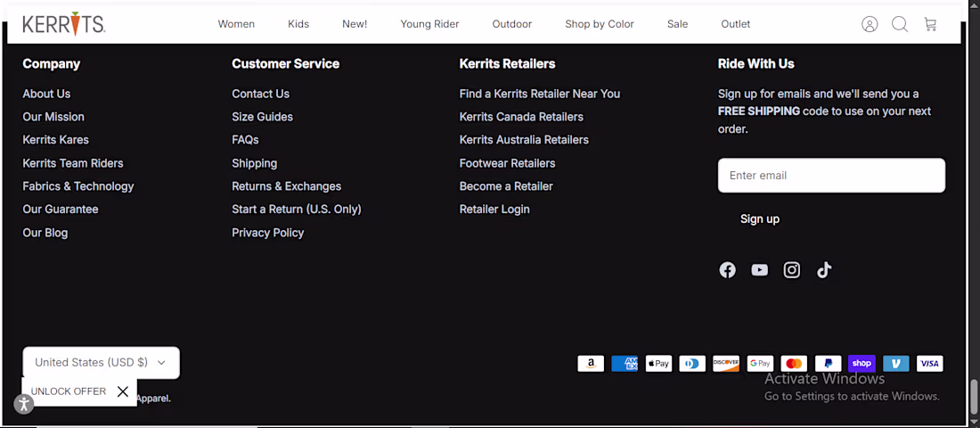The height and width of the screenshot is (428, 980).
Task: Click the Visa payment icon
Action: (929, 364)
